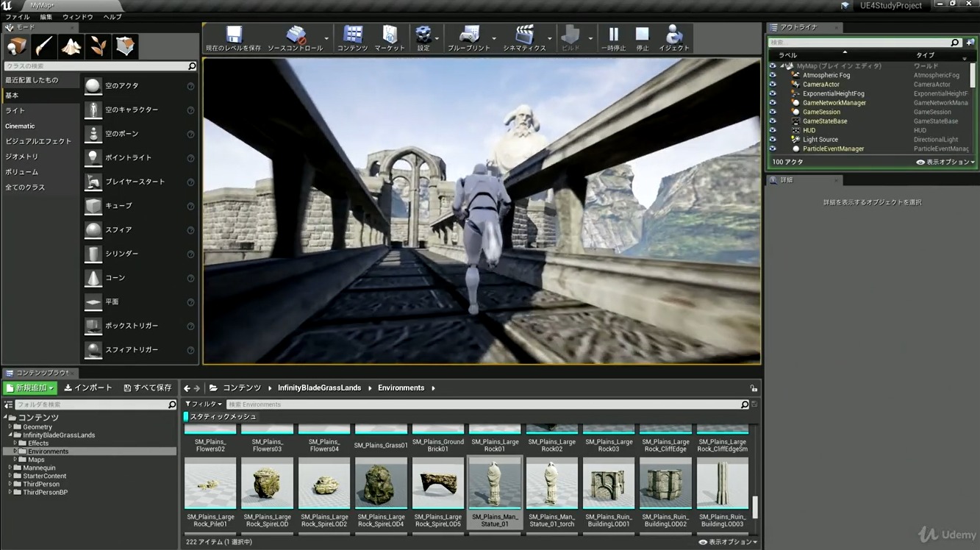
Task: Open the Window menu
Action: click(78, 16)
